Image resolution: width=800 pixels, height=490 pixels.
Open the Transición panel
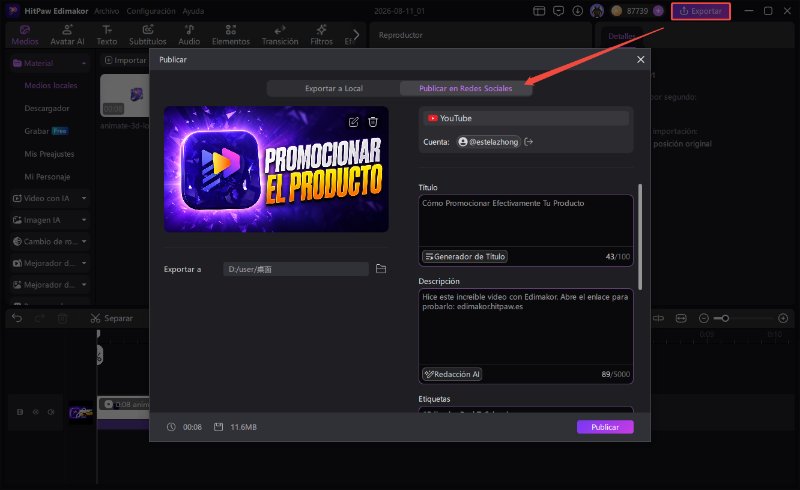(x=280, y=35)
